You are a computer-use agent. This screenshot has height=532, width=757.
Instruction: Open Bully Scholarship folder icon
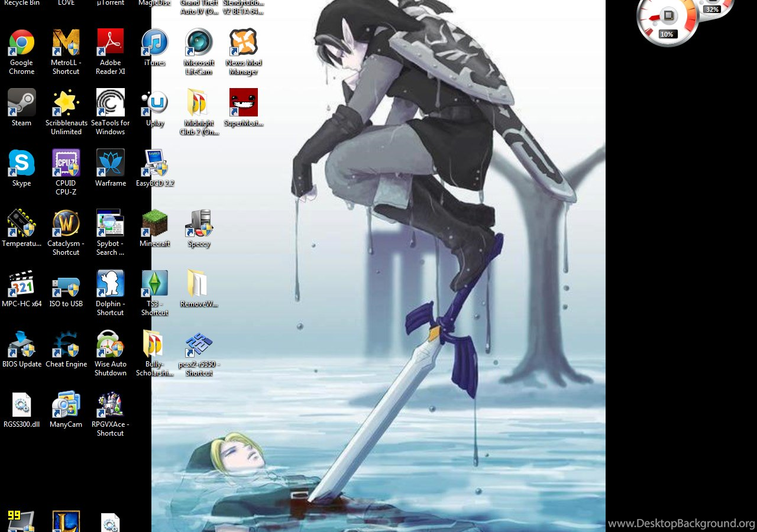[x=154, y=343]
